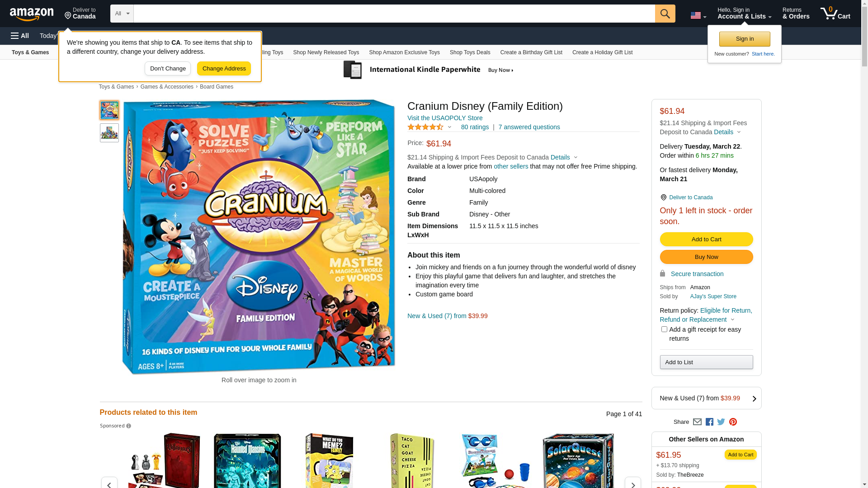
Task: Open the All hamburger menu
Action: [20, 36]
